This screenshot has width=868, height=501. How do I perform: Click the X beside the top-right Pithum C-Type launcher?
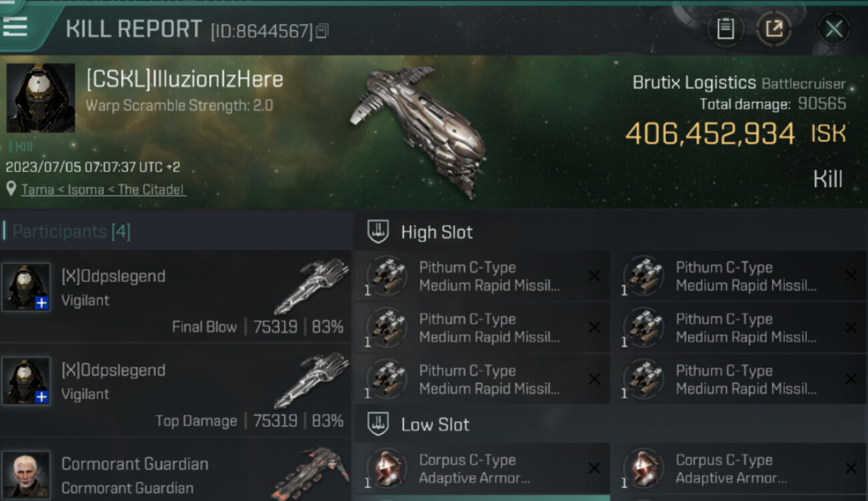[x=851, y=276]
